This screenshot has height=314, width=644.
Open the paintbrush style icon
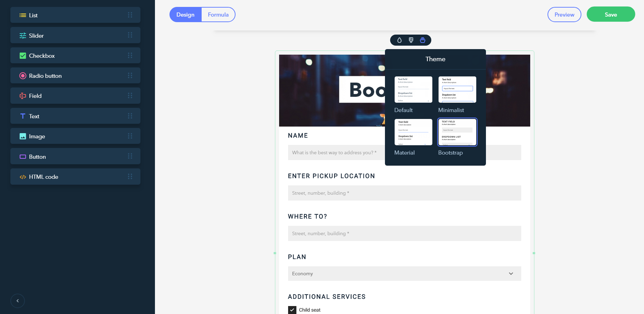point(411,40)
